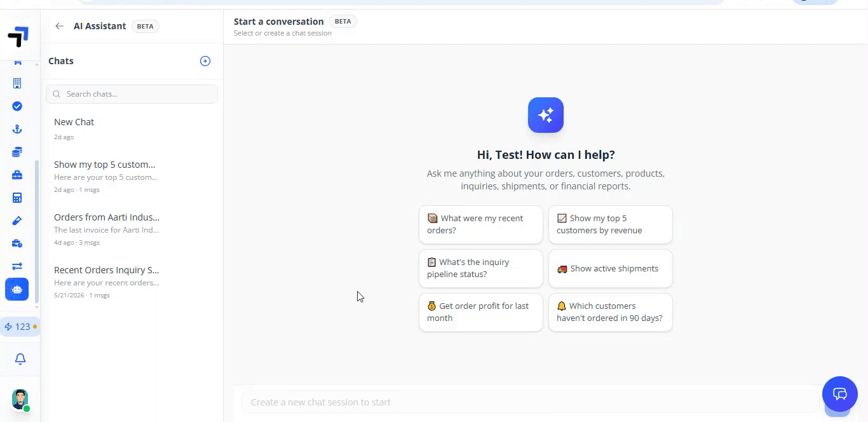Go back with the AI Assistant arrow

pos(59,26)
